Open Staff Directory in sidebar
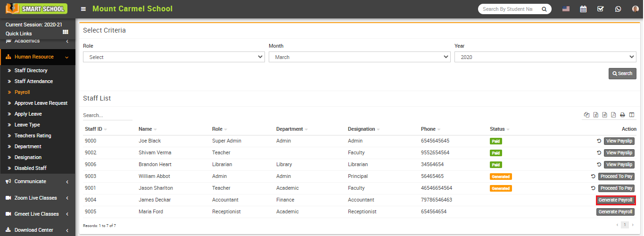 pos(31,70)
